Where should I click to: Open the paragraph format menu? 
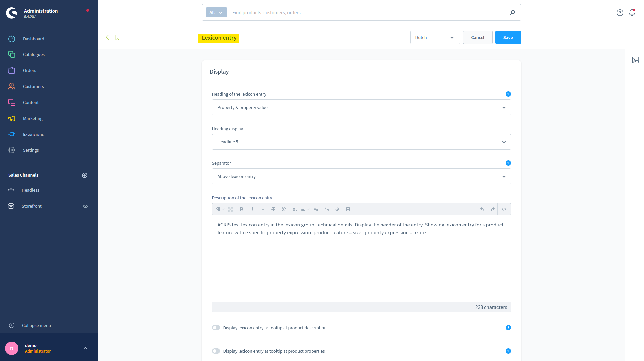220,209
